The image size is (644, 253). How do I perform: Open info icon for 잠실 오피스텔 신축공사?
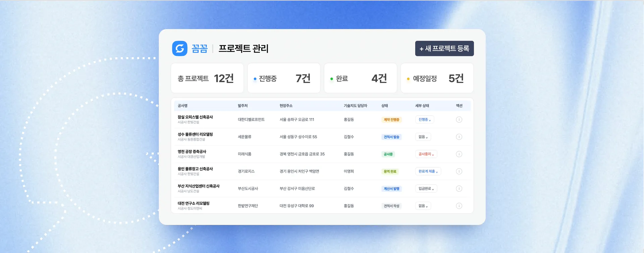(459, 120)
